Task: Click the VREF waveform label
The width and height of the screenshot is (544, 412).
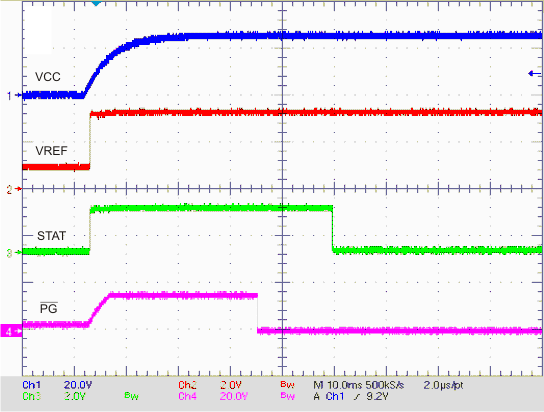Action: 51,151
